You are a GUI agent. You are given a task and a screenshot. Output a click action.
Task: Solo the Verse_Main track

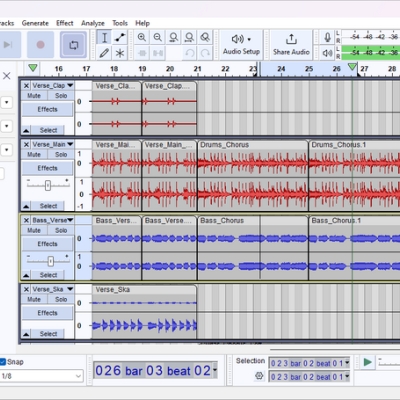coord(61,154)
